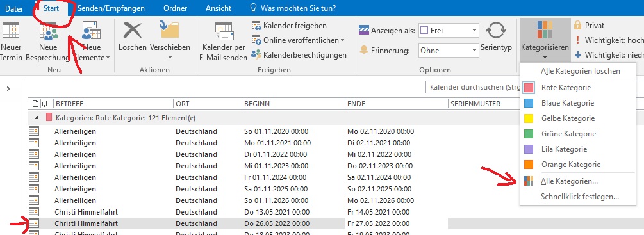Select Grüne Kategorie in the menu

[x=578, y=134]
